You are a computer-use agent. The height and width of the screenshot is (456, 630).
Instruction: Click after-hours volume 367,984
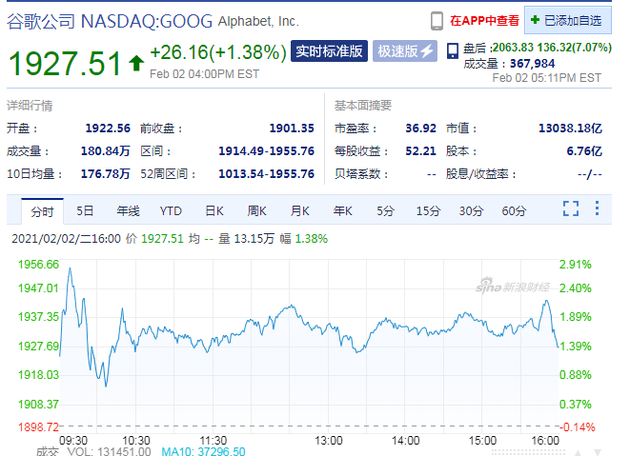[532, 63]
